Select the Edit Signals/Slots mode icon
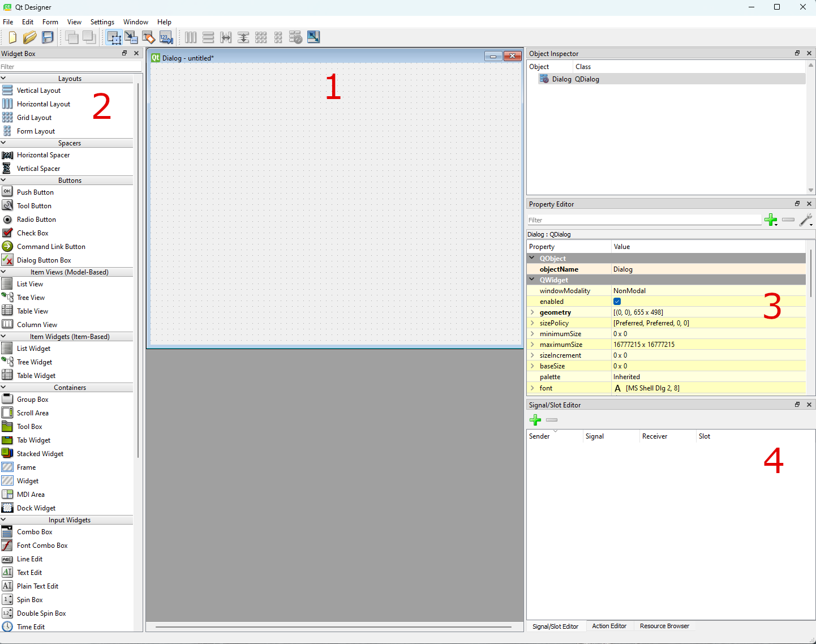This screenshot has height=644, width=816. [131, 37]
